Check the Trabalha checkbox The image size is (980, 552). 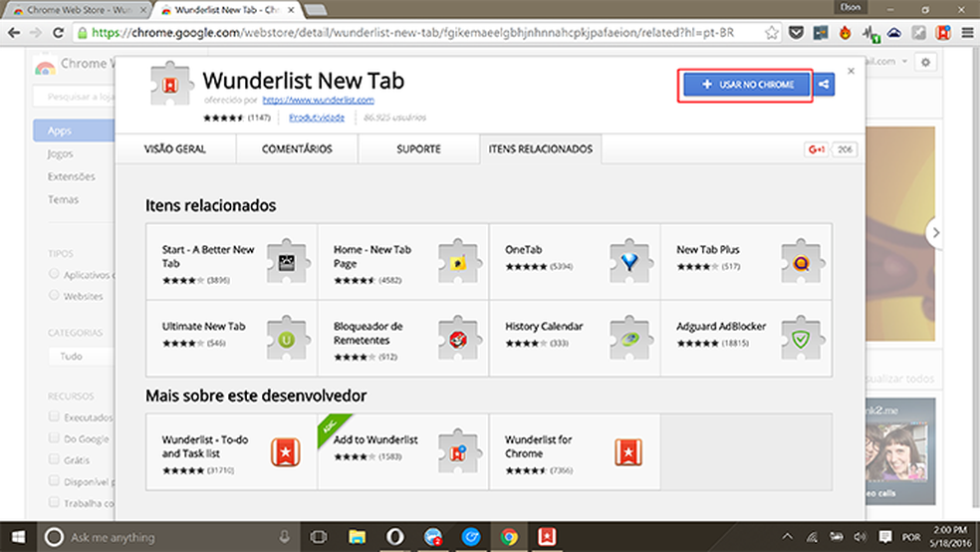pyautogui.click(x=54, y=502)
